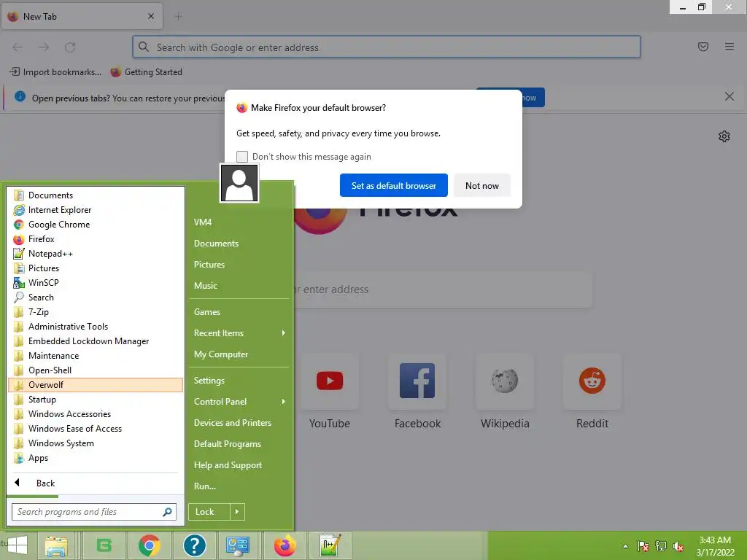The image size is (747, 560).
Task: Show hidden system tray icons
Action: click(625, 546)
